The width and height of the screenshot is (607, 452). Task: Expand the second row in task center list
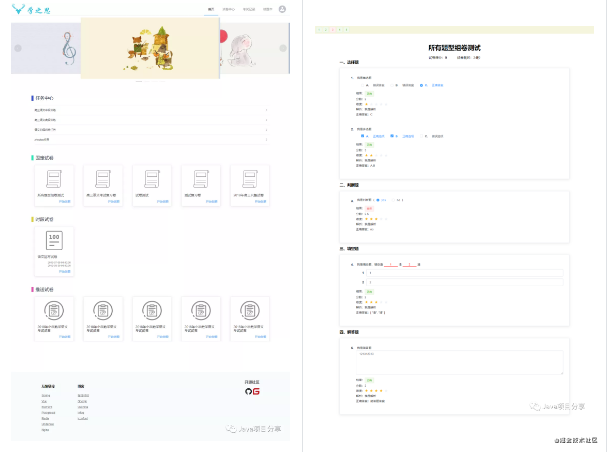click(151, 120)
